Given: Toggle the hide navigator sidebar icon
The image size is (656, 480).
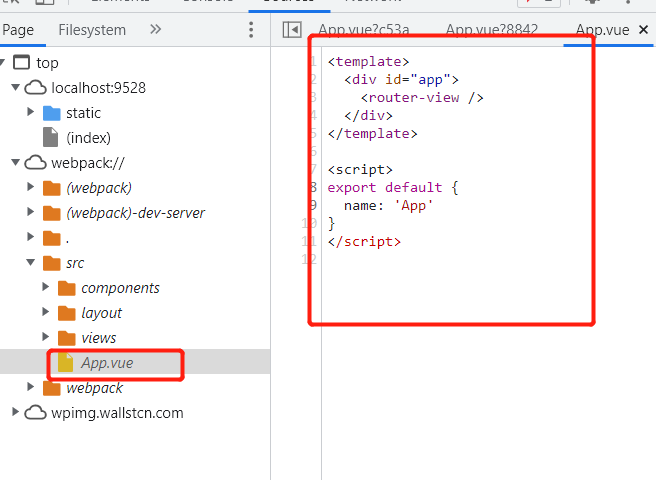Looking at the screenshot, I should click(x=292, y=30).
